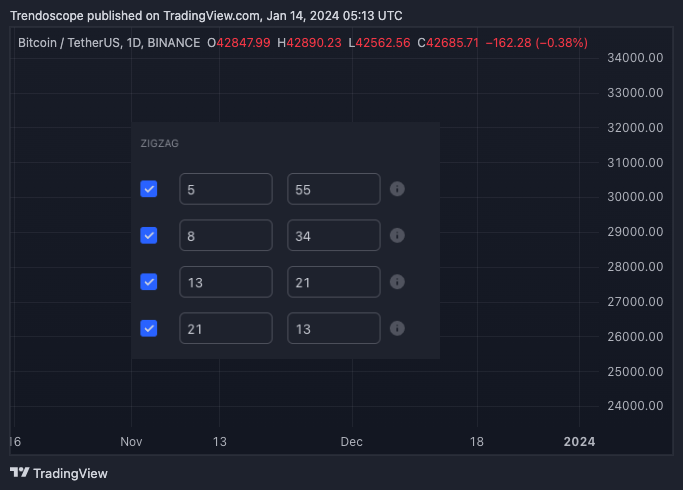Click the Dec label on the time axis
The width and height of the screenshot is (683, 490).
point(352,442)
